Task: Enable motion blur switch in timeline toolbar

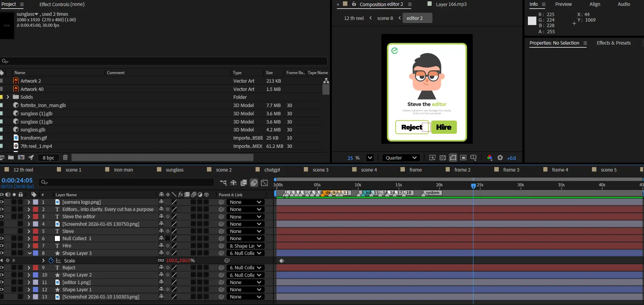Action: click(x=254, y=183)
